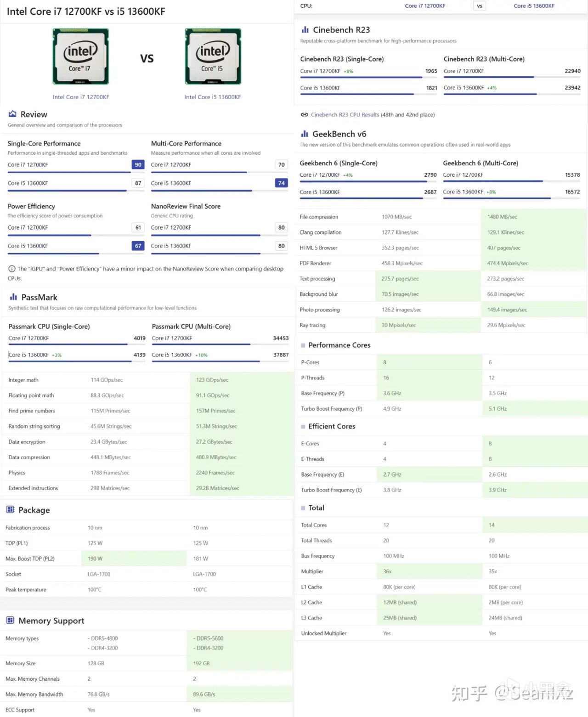Click the Passmark multi-core score 37887
Viewport: 588px width, 717px height.
pos(281,355)
